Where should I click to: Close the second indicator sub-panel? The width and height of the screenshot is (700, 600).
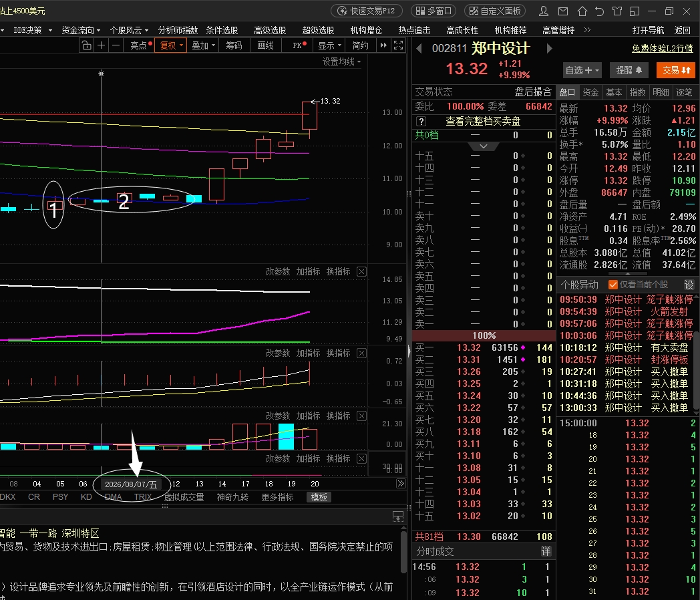362,353
